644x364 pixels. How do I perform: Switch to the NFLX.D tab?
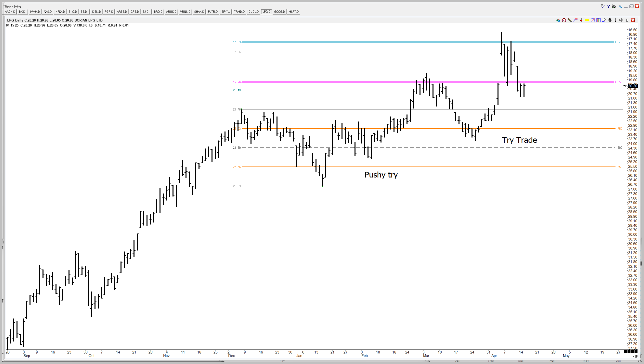[x=60, y=12]
